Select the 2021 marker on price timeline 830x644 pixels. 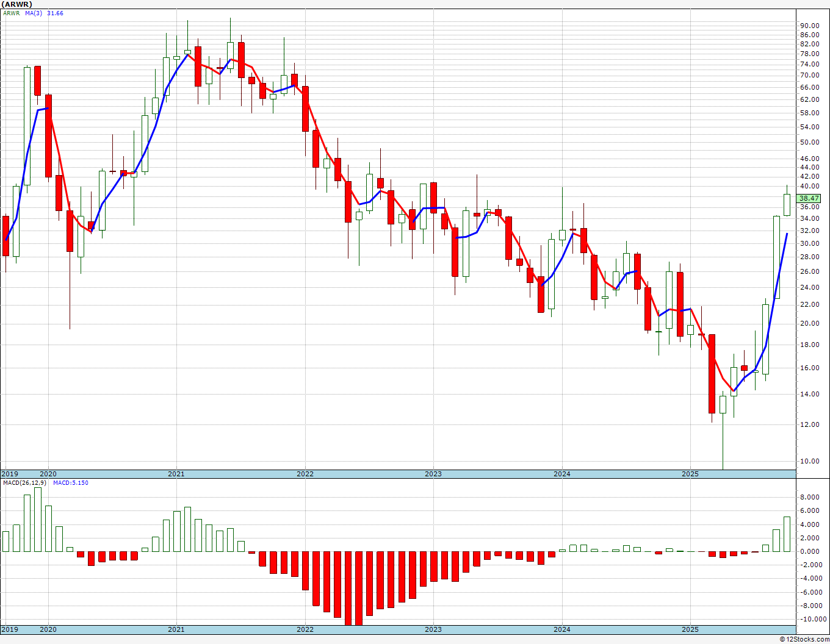click(x=176, y=474)
